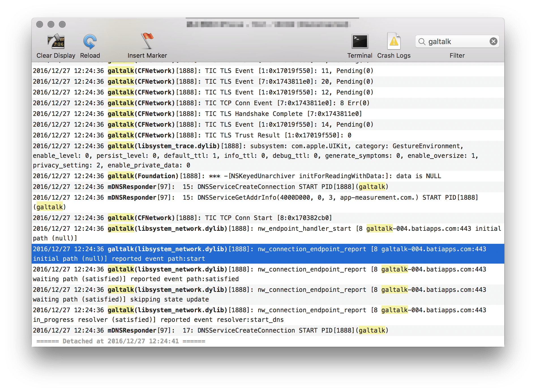Click the zoom window button
536x392 pixels.
(x=62, y=24)
